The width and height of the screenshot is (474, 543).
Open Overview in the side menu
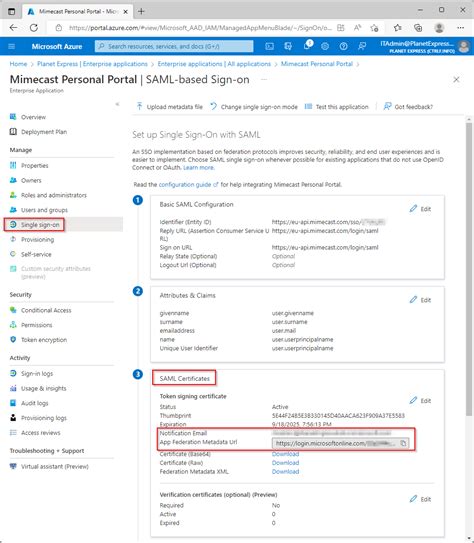click(x=33, y=117)
